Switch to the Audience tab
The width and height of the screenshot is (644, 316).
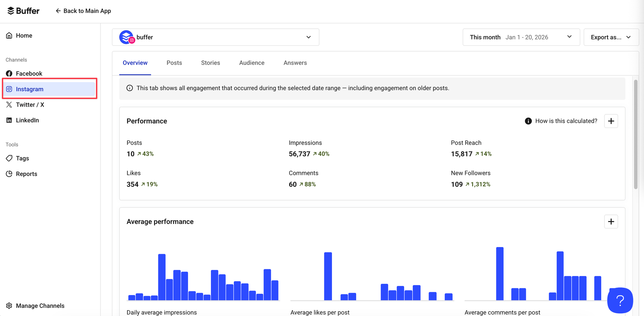[x=252, y=62]
